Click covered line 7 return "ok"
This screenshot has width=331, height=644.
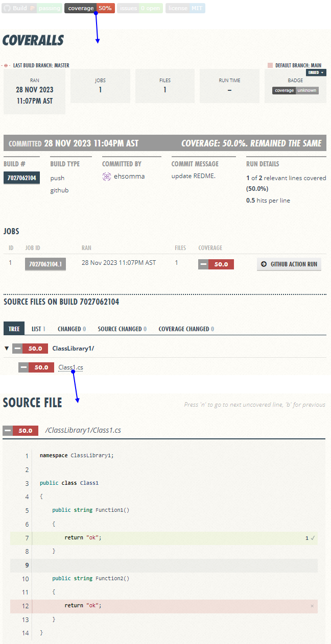[x=163, y=538]
